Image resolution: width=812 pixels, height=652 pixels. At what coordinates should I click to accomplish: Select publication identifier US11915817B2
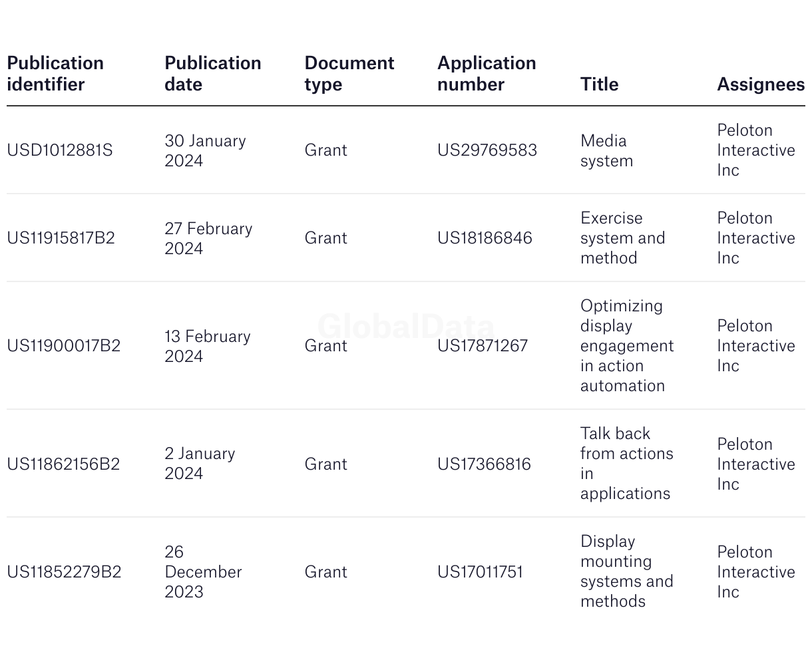point(61,238)
